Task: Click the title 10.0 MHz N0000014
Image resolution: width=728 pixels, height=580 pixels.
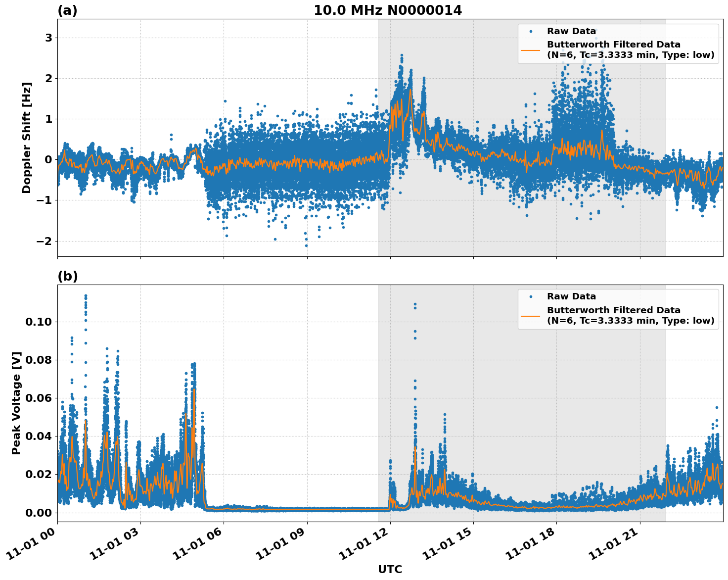Action: click(x=389, y=9)
